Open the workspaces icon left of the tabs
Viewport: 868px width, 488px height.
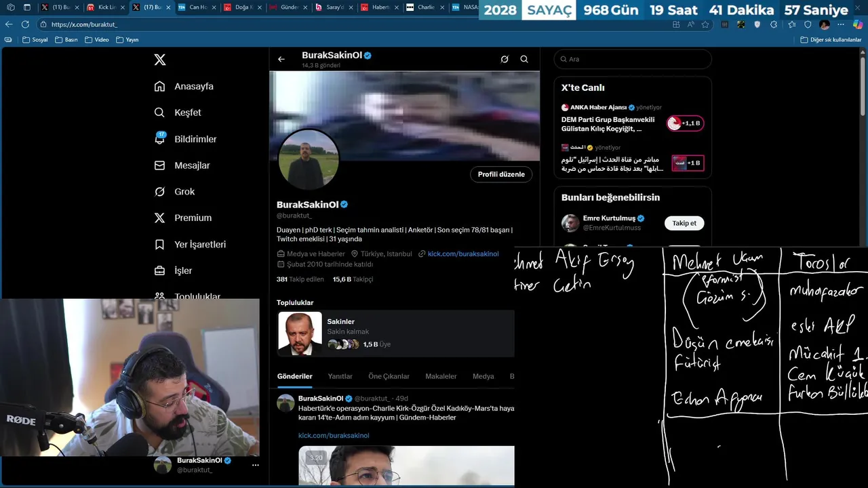(10, 7)
